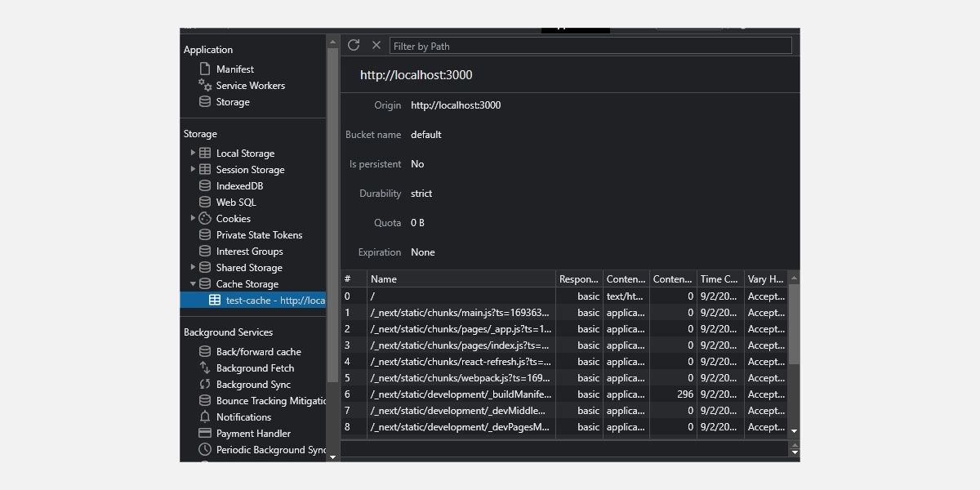Click the Periodic Background Sync clock icon

tap(205, 450)
